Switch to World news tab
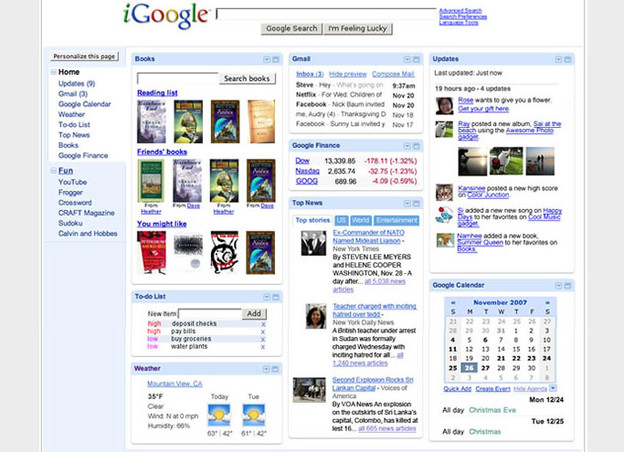 (x=361, y=220)
